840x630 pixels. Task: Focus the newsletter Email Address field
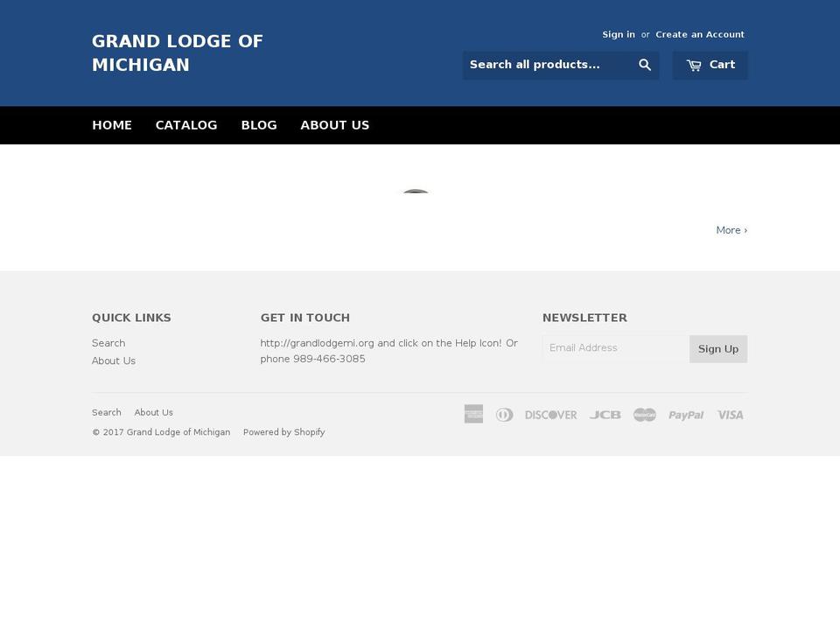click(616, 348)
